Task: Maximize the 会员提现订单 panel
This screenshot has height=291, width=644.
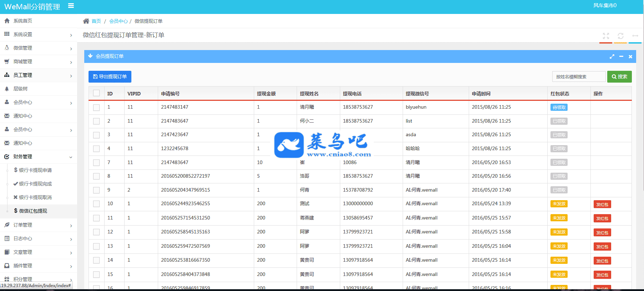Action: [612, 56]
